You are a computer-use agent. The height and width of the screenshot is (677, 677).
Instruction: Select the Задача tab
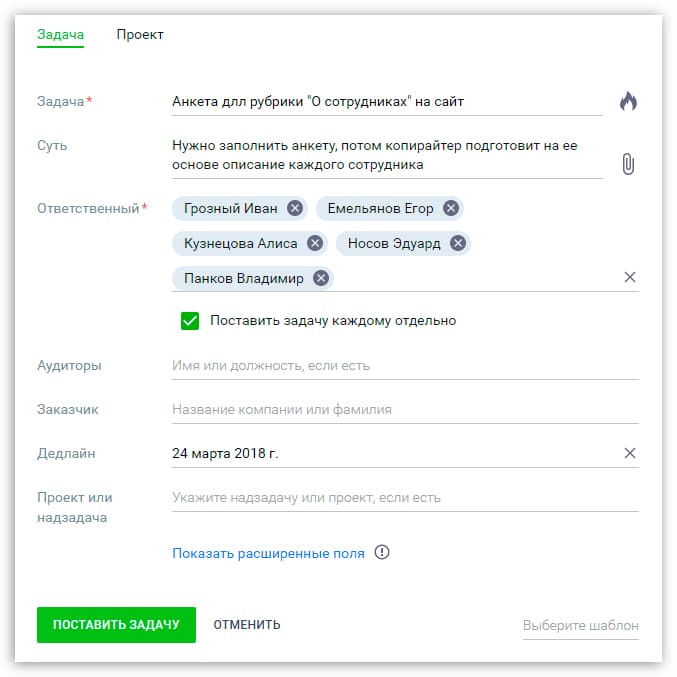(x=60, y=35)
